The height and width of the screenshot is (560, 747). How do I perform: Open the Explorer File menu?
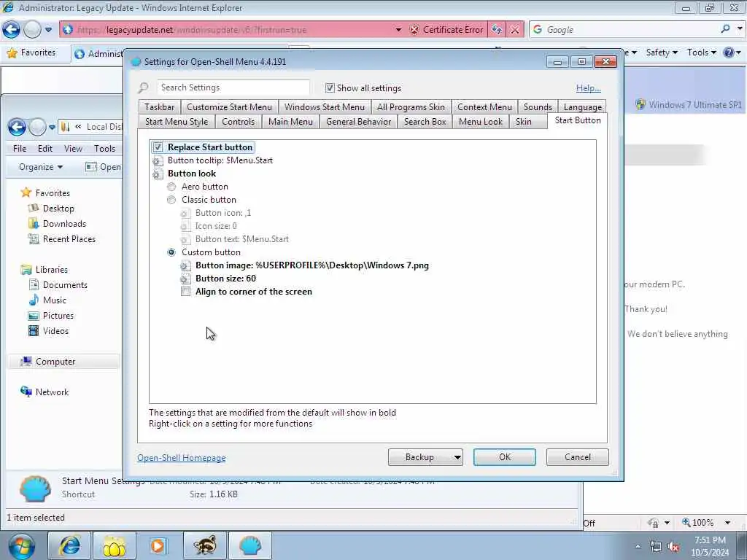20,149
